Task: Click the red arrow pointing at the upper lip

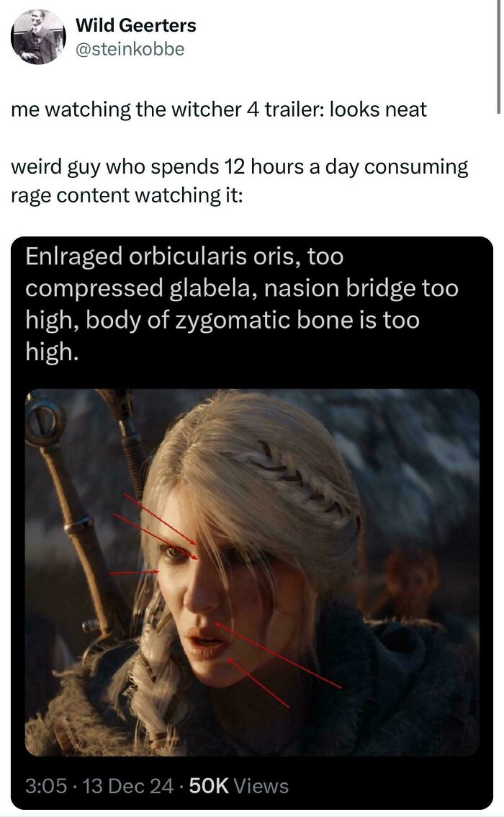Action: click(x=278, y=655)
